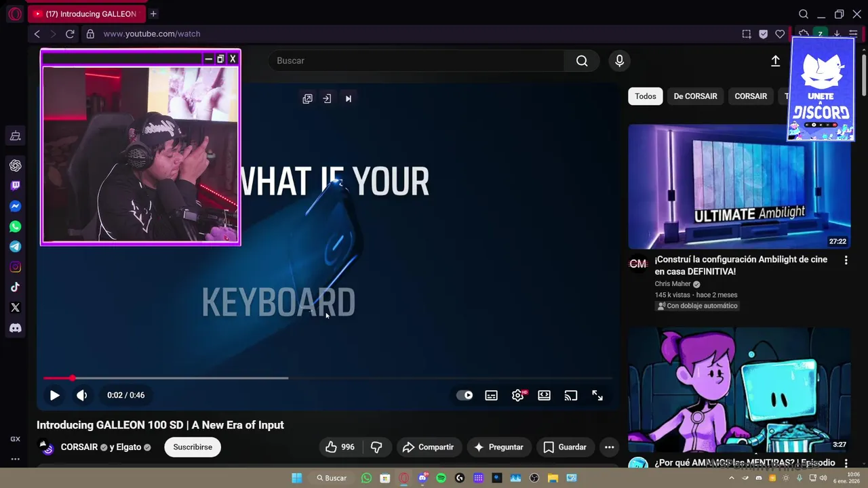The image size is (868, 488).
Task: Click the YouTube search field
Action: (416, 60)
